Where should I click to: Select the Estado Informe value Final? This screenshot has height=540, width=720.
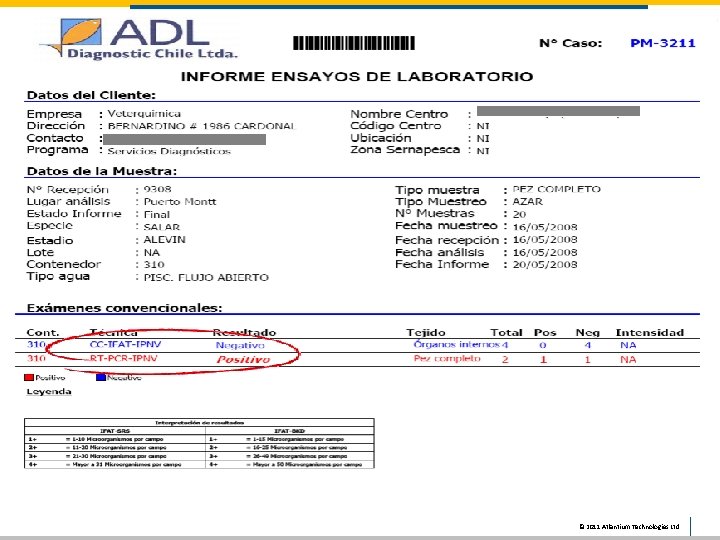click(x=157, y=214)
